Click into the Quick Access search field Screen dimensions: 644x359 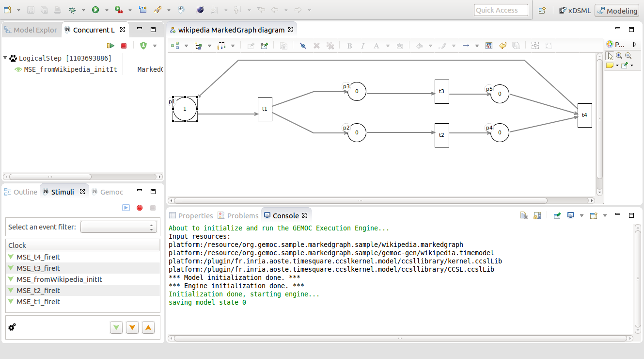pos(501,10)
